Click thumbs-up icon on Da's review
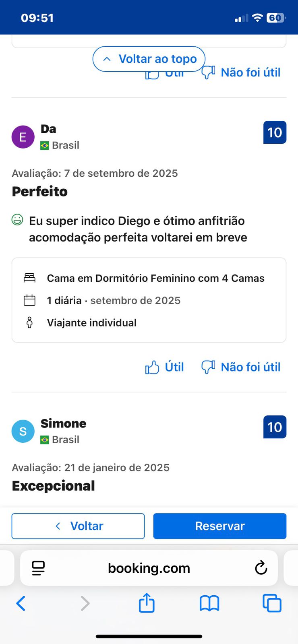 click(152, 367)
